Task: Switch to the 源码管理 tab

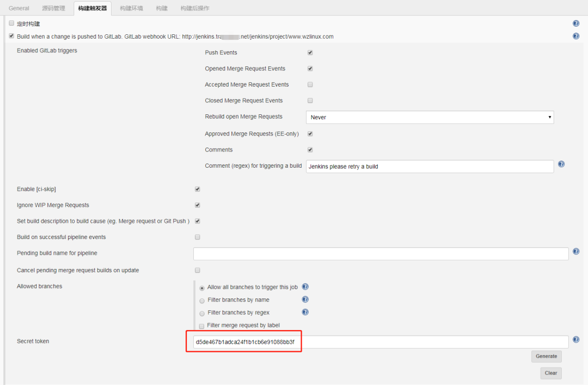Action: click(x=53, y=8)
